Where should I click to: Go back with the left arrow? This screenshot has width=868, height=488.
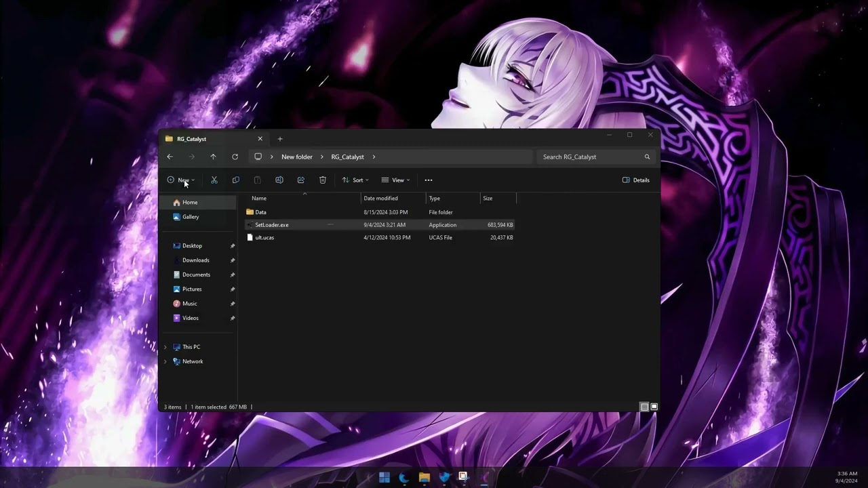point(170,157)
